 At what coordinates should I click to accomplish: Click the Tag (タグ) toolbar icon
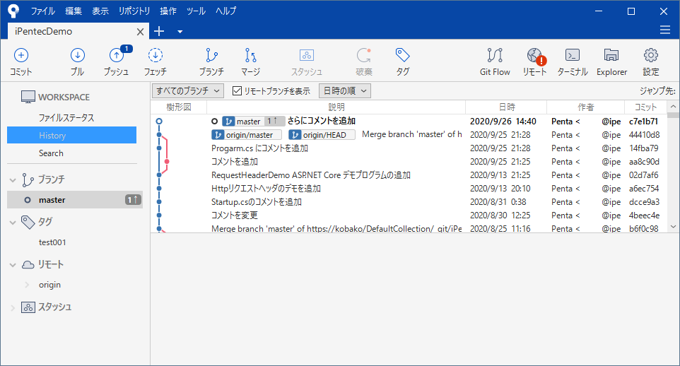[402, 55]
